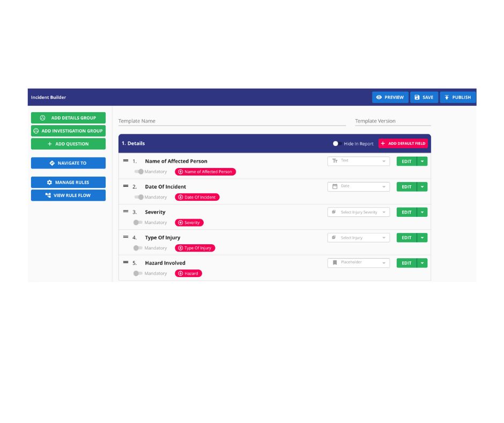The height and width of the screenshot is (423, 504).
Task: Click the Save disk icon
Action: pos(417,97)
